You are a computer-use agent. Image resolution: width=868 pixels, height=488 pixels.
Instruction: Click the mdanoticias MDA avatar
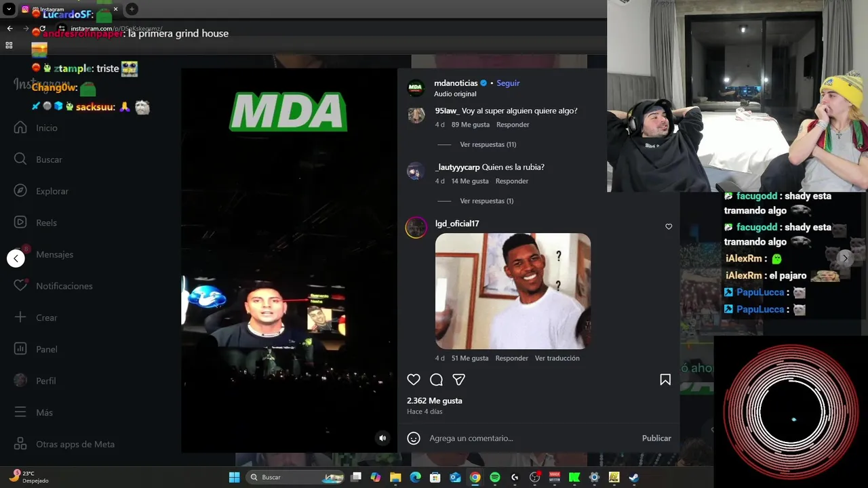pos(416,88)
